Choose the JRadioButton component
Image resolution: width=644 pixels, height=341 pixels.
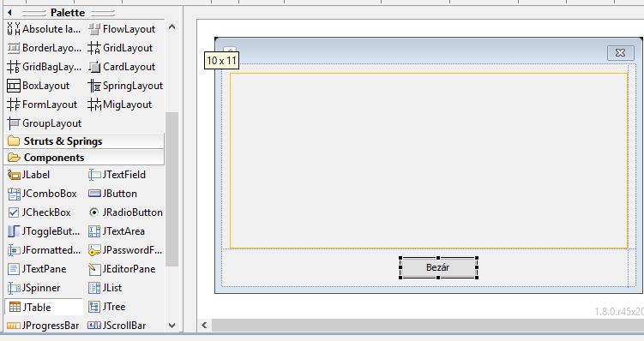(x=125, y=212)
